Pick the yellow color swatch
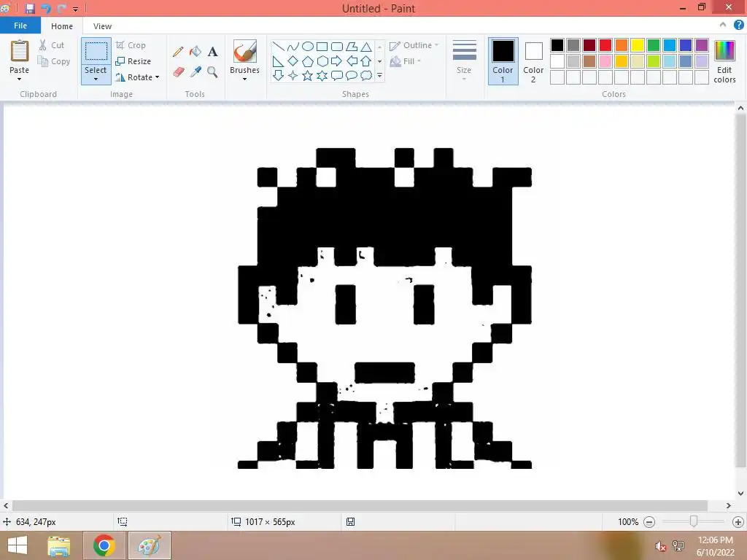The width and height of the screenshot is (747, 560). coord(638,45)
